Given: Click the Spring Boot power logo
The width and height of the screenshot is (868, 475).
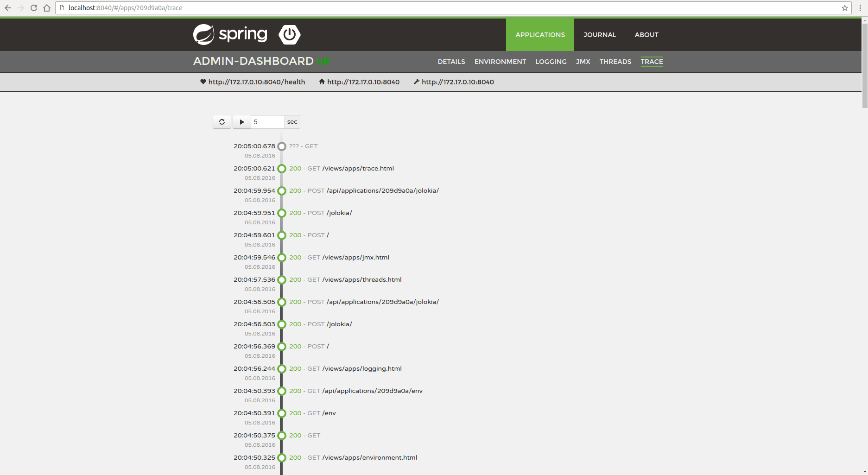Looking at the screenshot, I should pos(290,35).
